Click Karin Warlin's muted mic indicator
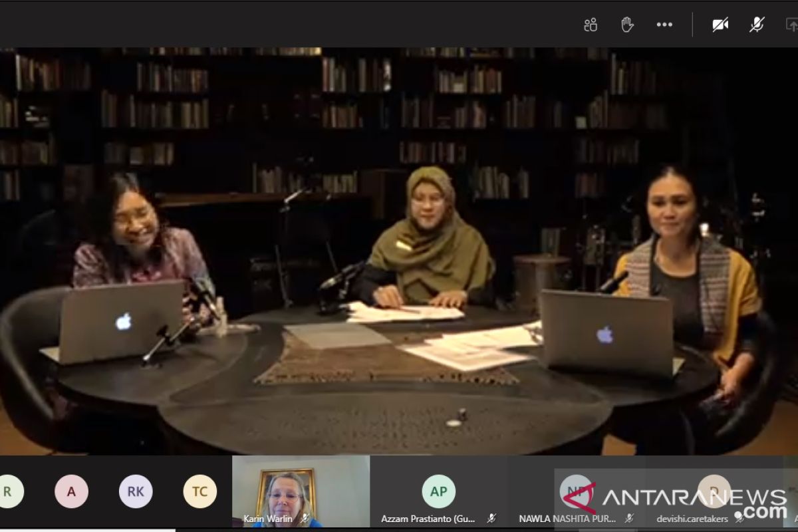Image resolution: width=798 pixels, height=532 pixels. pos(305,518)
